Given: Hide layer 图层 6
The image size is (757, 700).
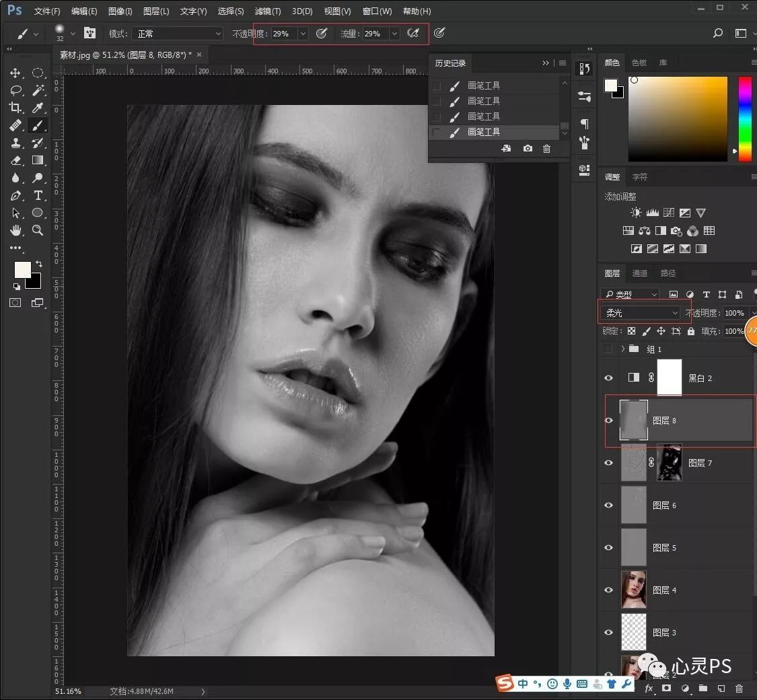Looking at the screenshot, I should click(608, 505).
